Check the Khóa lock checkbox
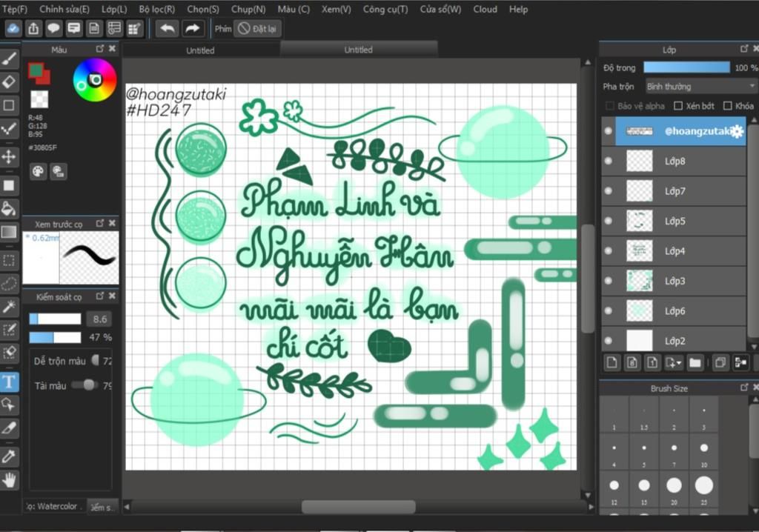The height and width of the screenshot is (532, 759). pos(727,106)
